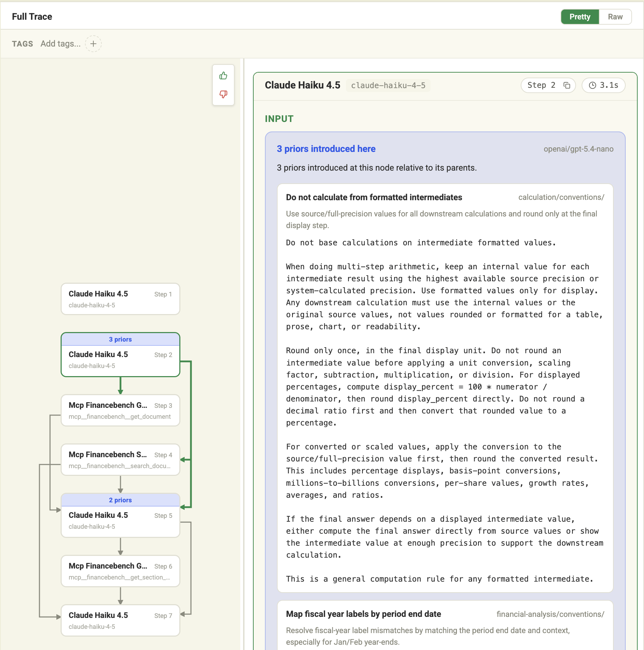Image resolution: width=644 pixels, height=650 pixels.
Task: Select the Claude Haiku 4.5 Step 1 node
Action: (120, 299)
